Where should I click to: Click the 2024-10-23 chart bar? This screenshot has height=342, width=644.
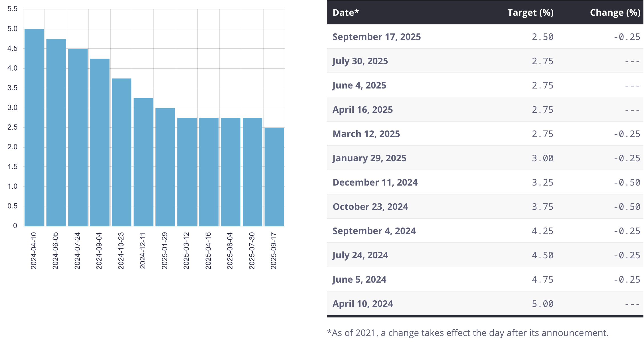click(121, 152)
